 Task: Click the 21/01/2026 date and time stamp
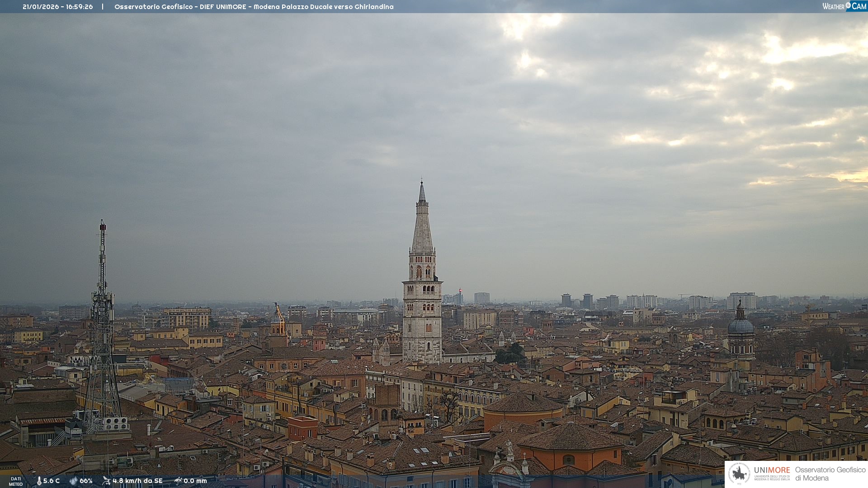(x=57, y=7)
